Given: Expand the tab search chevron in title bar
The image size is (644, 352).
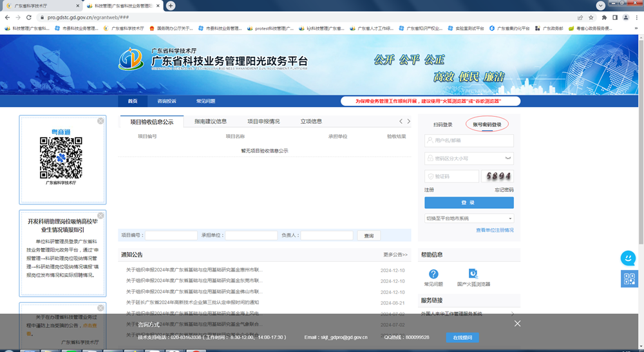Looking at the screenshot, I should click(x=600, y=5).
